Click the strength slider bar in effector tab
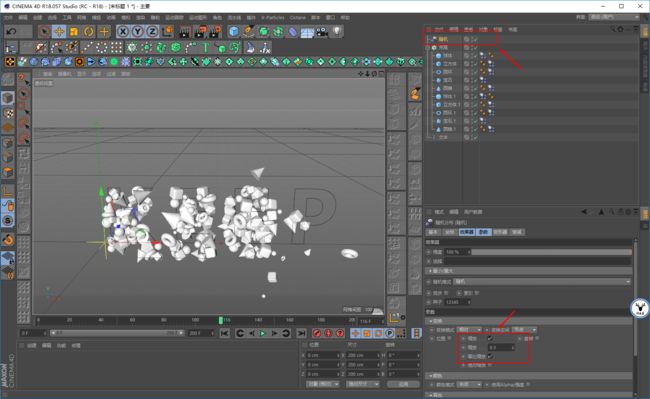650x399 pixels. pyautogui.click(x=551, y=252)
